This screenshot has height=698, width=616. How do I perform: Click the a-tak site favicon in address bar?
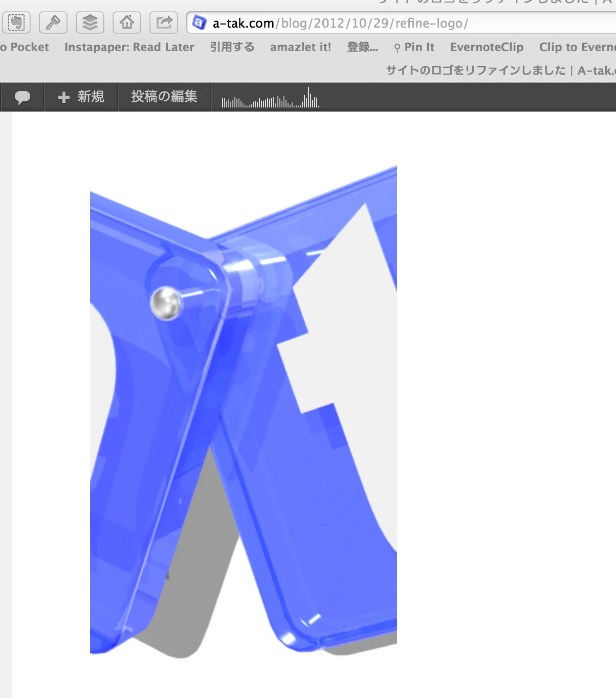199,23
